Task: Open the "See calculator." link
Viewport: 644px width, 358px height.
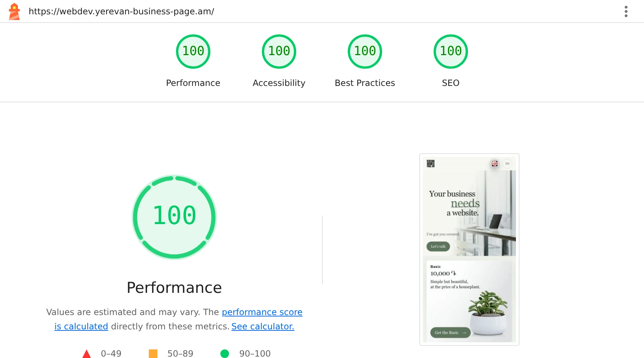Action: tap(263, 326)
